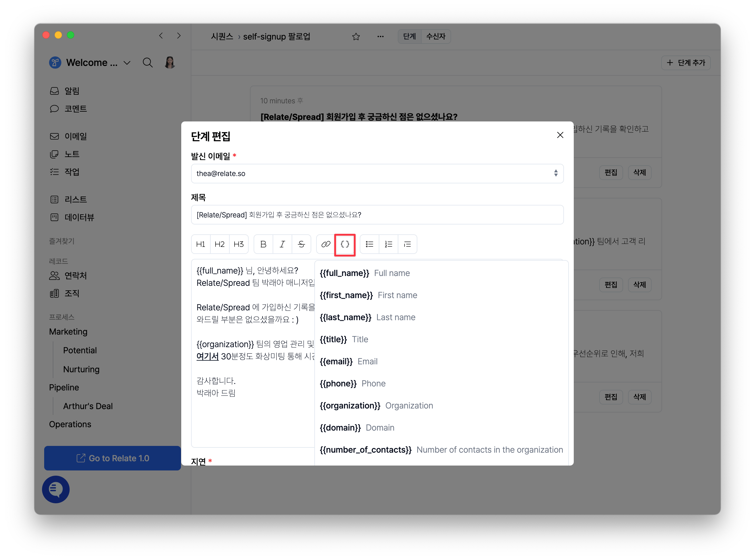Select {{title}} variable option
This screenshot has height=560, width=755.
pos(442,339)
